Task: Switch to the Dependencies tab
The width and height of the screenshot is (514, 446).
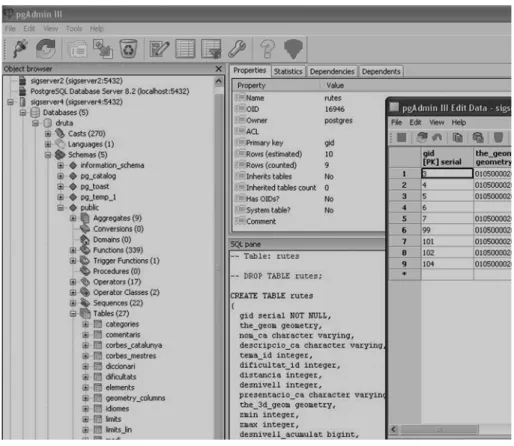Action: coord(332,71)
